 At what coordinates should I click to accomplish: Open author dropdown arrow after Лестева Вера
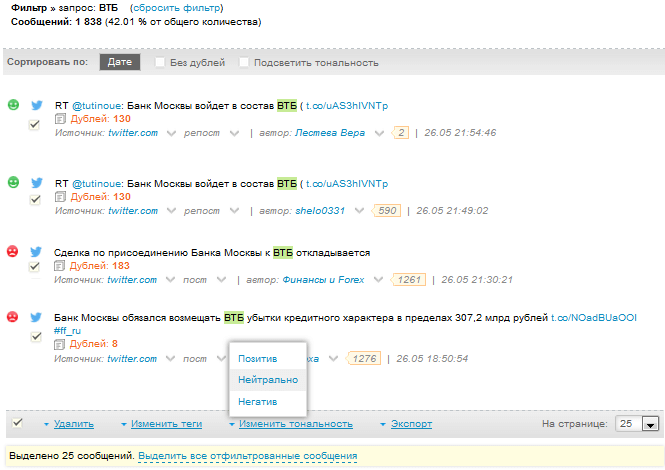(x=379, y=133)
